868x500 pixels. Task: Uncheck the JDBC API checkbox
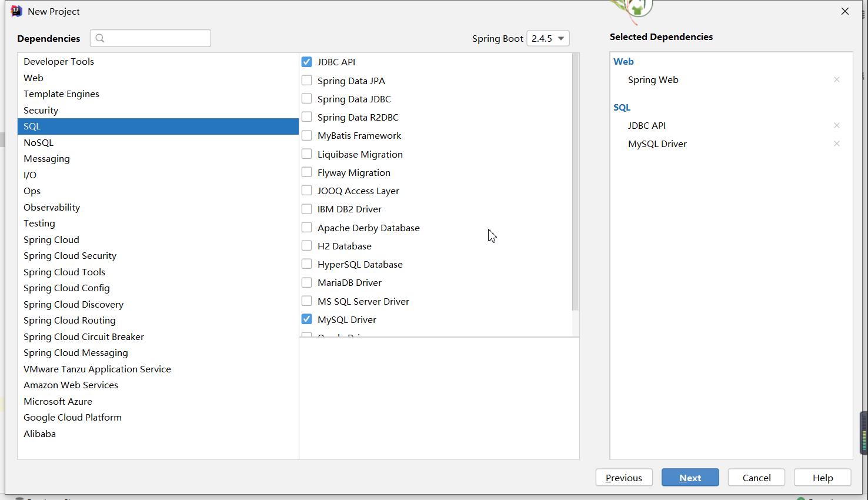click(x=306, y=62)
